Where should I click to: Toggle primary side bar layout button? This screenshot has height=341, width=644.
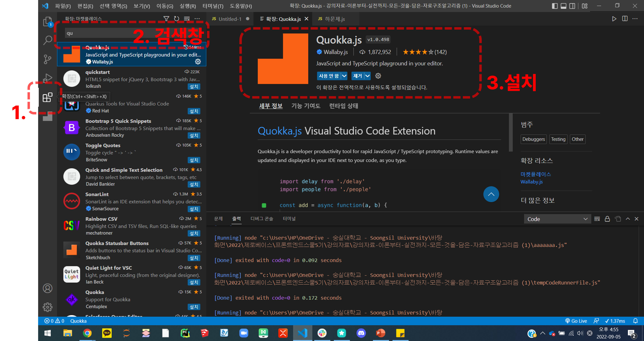point(555,6)
